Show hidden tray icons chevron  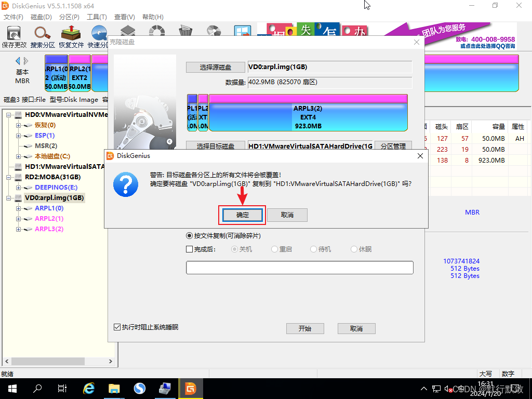[x=424, y=389]
